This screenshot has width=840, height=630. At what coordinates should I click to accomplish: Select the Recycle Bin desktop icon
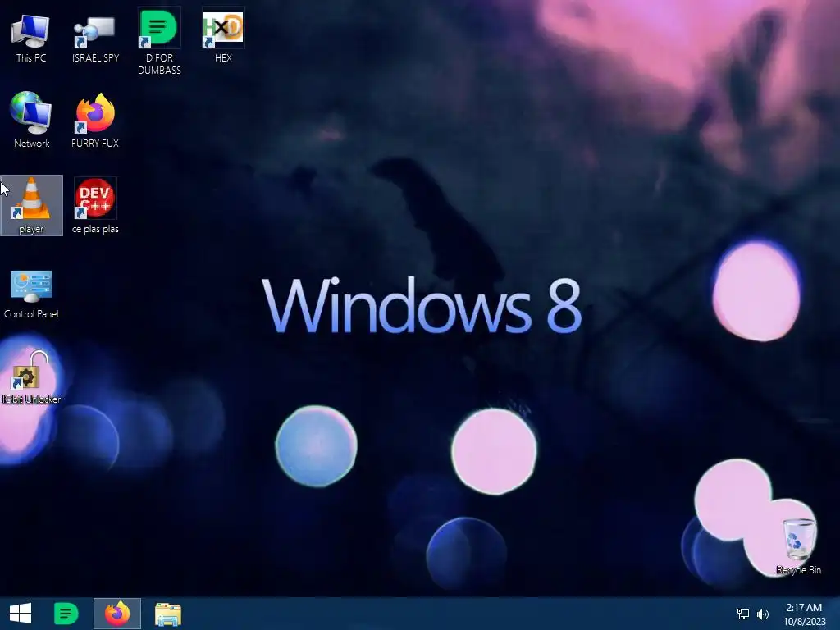(x=799, y=546)
